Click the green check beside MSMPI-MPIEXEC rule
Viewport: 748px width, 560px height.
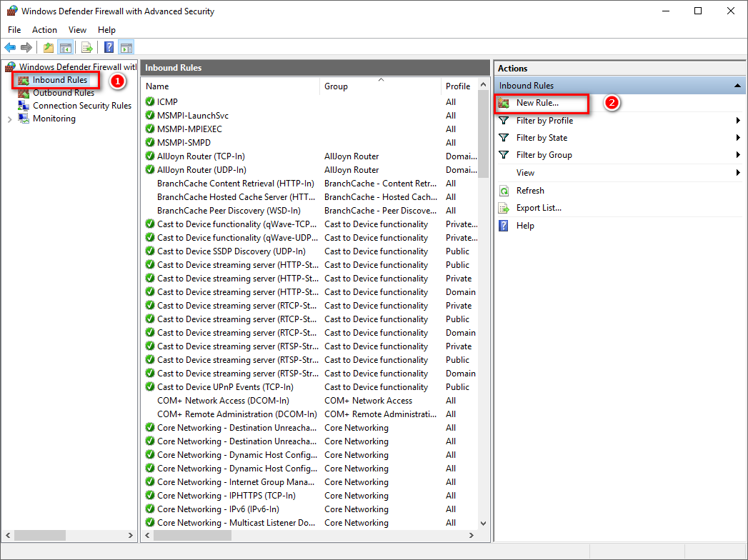click(149, 129)
